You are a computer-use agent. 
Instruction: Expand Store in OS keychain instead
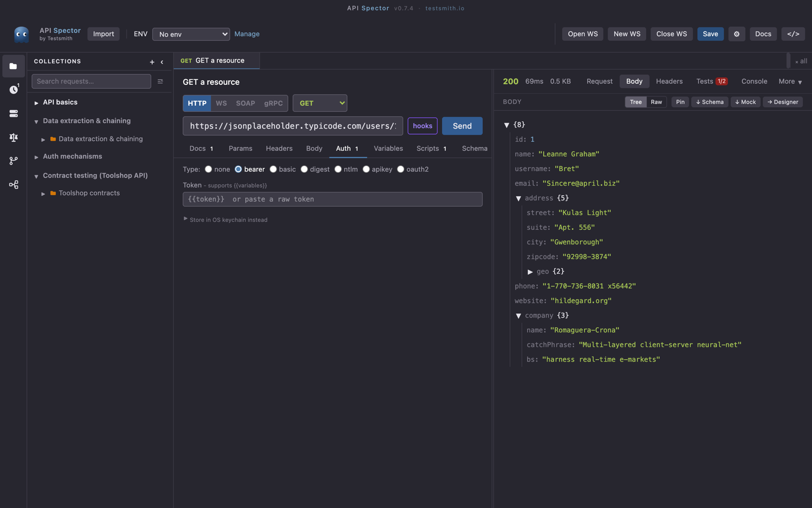tap(225, 219)
